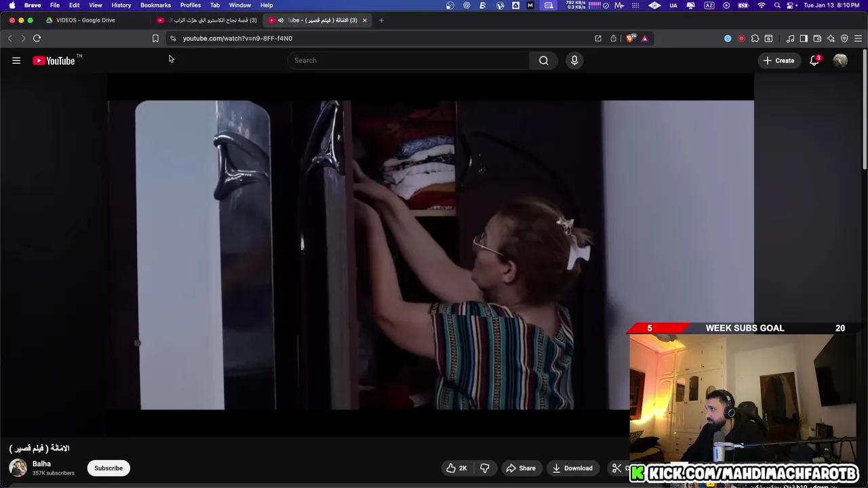Open the extensions puzzle icon
868x488 pixels.
(x=755, y=39)
